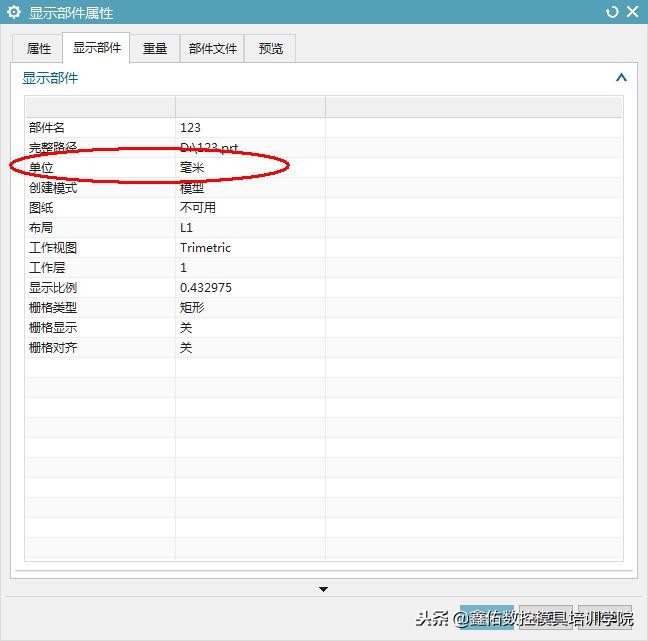The height and width of the screenshot is (641, 648).
Task: Click the 显示部件 section header text
Action: click(x=50, y=78)
